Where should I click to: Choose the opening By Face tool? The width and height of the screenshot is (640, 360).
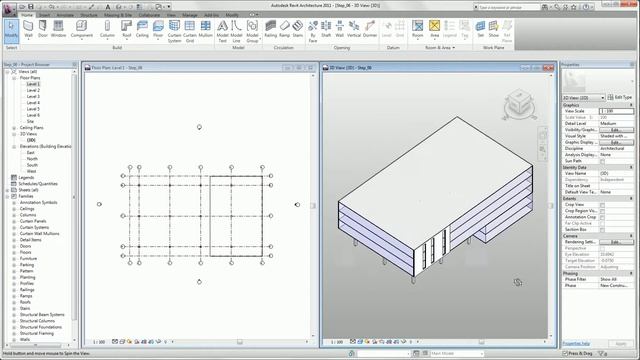pyautogui.click(x=313, y=31)
